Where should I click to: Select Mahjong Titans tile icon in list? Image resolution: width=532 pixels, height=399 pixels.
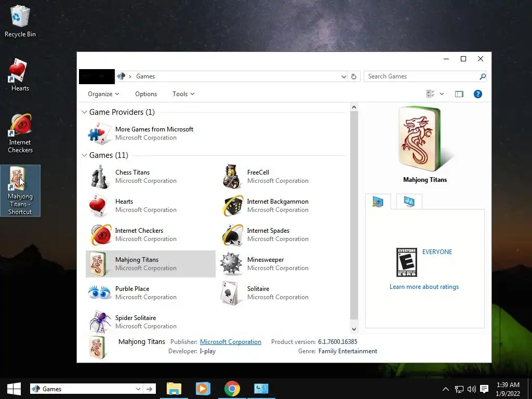pyautogui.click(x=98, y=263)
